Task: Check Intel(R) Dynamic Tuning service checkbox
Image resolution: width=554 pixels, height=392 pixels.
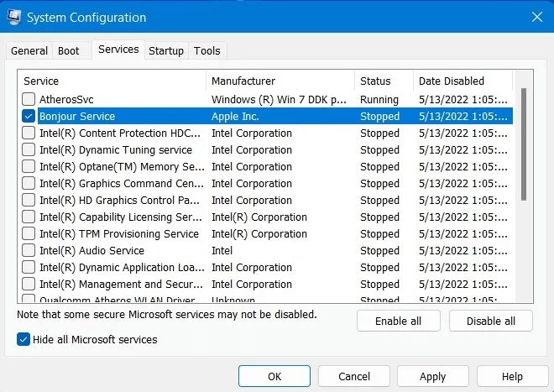Action: pos(29,150)
